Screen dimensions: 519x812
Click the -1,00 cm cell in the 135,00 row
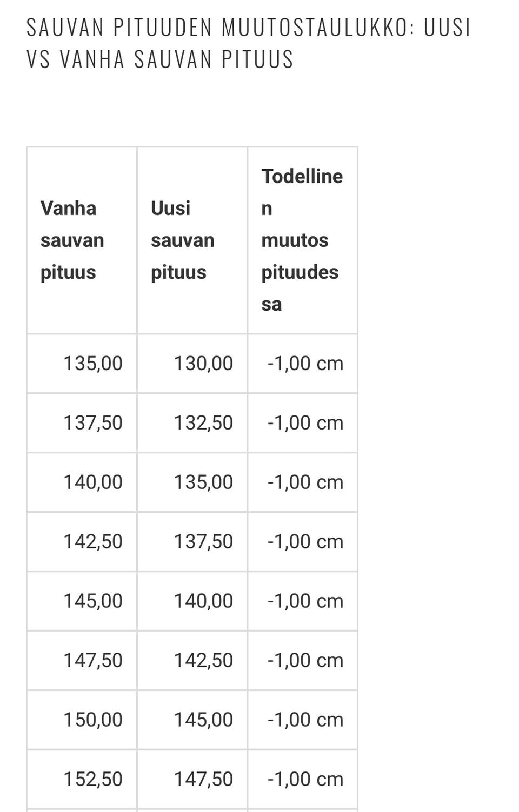(x=305, y=363)
